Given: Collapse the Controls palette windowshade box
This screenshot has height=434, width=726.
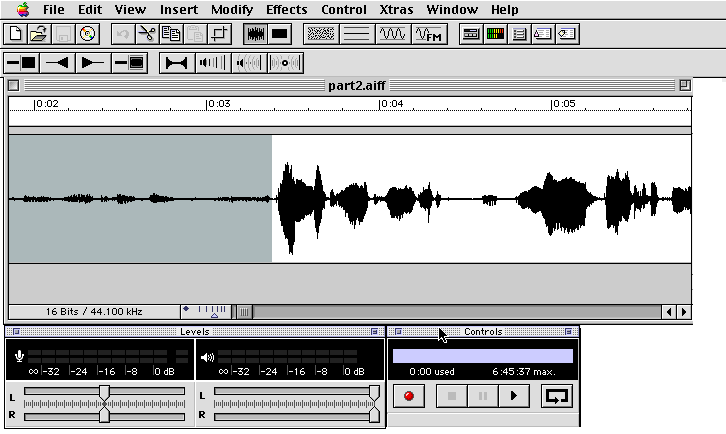Looking at the screenshot, I should point(568,332).
